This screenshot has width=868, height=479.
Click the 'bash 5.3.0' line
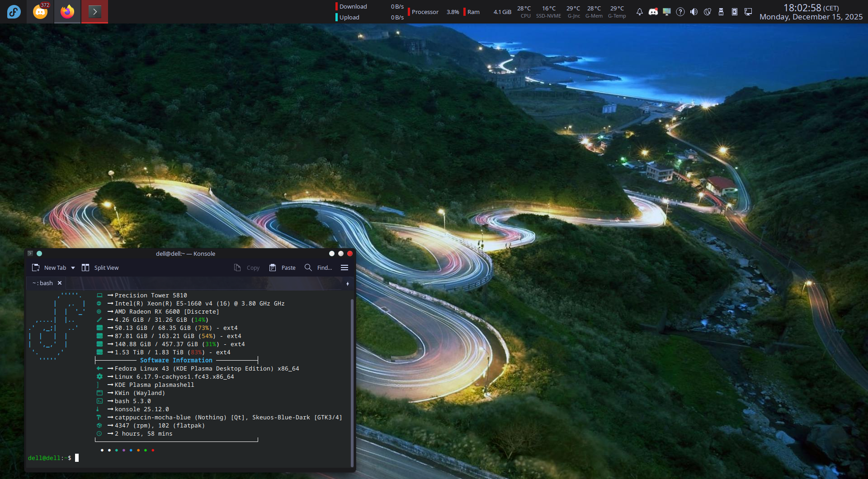pos(133,401)
